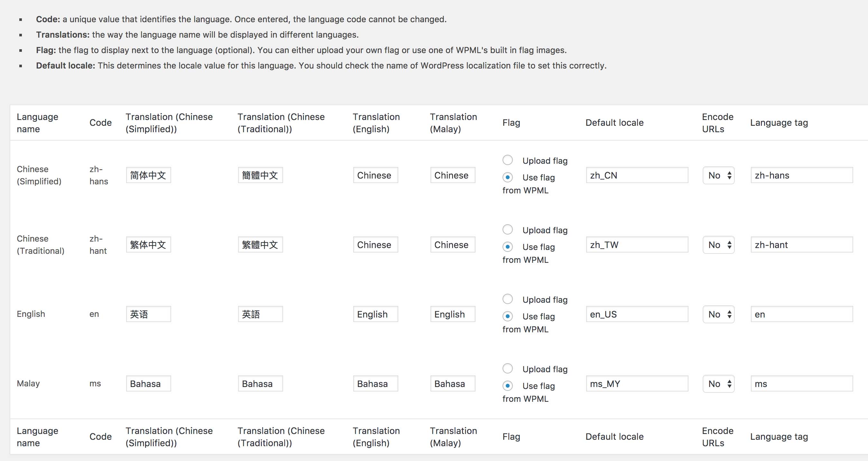Screen dimensions: 868x461
Task: Select Upload flag for Chinese (Traditional)
Action: 507,229
